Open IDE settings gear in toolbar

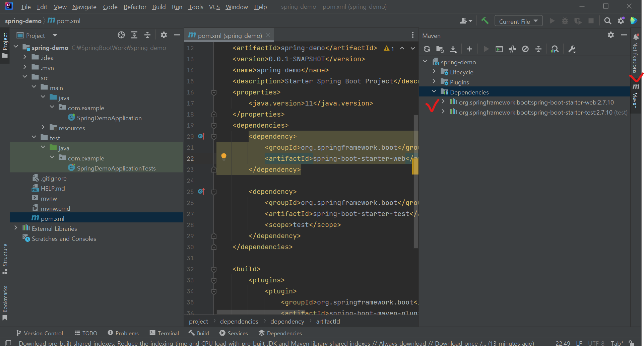click(621, 21)
